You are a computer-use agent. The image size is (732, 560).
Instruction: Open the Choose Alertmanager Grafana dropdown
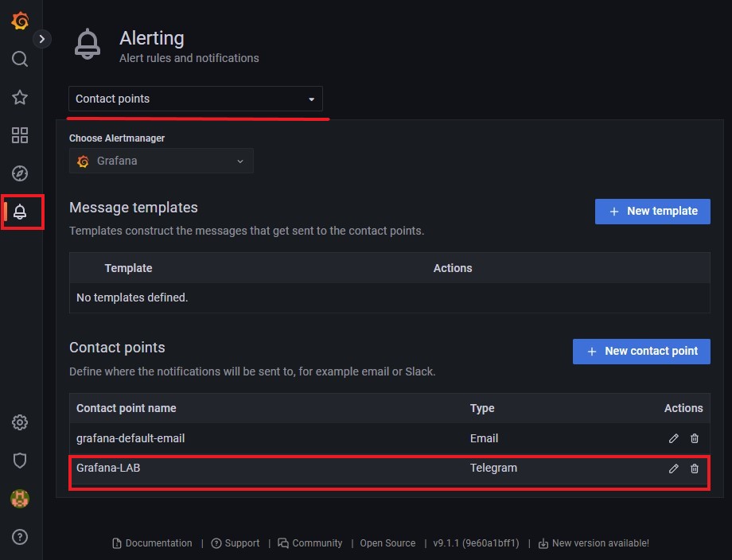point(161,161)
